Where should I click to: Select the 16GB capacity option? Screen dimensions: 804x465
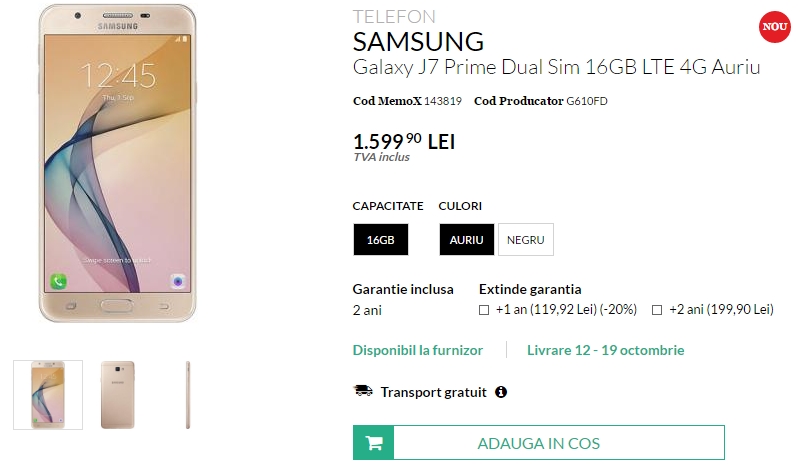pyautogui.click(x=380, y=239)
